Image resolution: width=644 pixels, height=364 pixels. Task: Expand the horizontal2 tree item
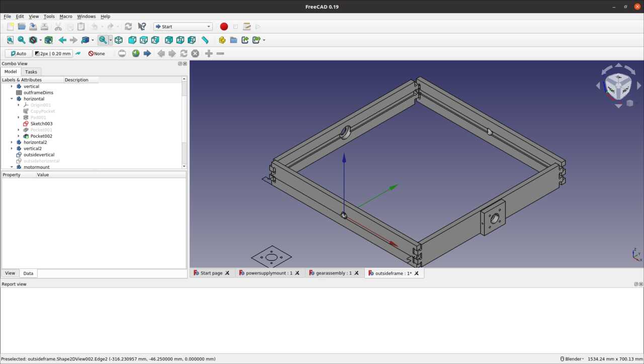click(12, 142)
